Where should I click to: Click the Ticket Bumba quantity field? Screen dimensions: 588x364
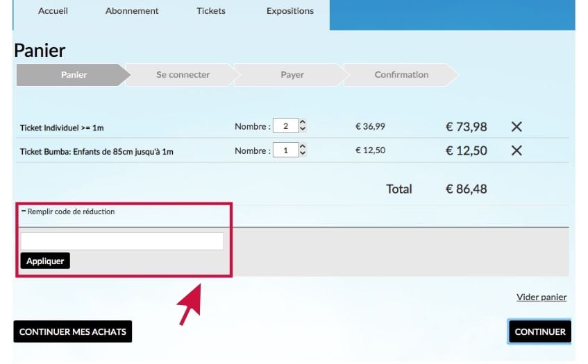point(285,150)
